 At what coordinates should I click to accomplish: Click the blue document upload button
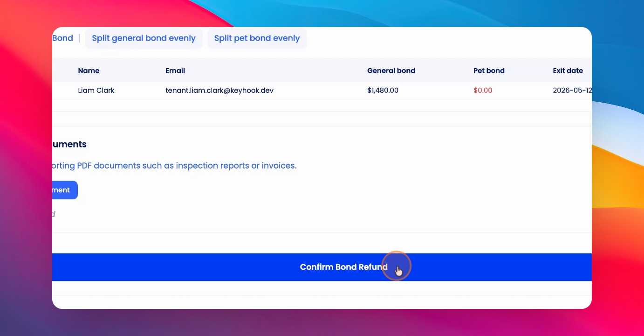pyautogui.click(x=65, y=190)
